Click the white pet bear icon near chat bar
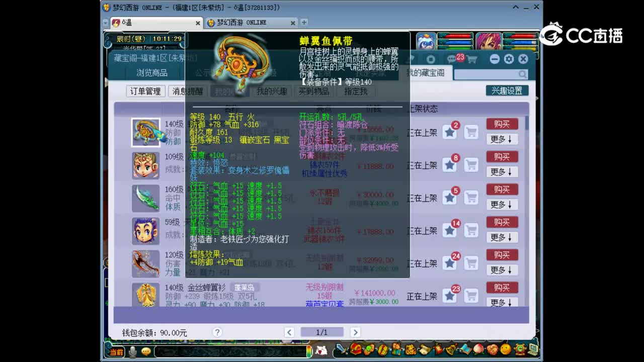The height and width of the screenshot is (362, 644). click(321, 351)
